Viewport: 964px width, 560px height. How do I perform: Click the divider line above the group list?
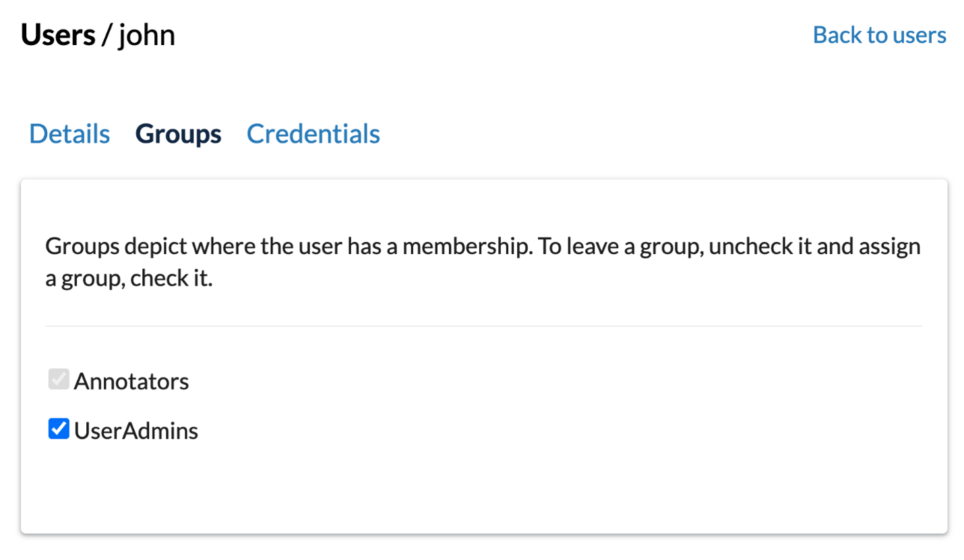pos(483,326)
